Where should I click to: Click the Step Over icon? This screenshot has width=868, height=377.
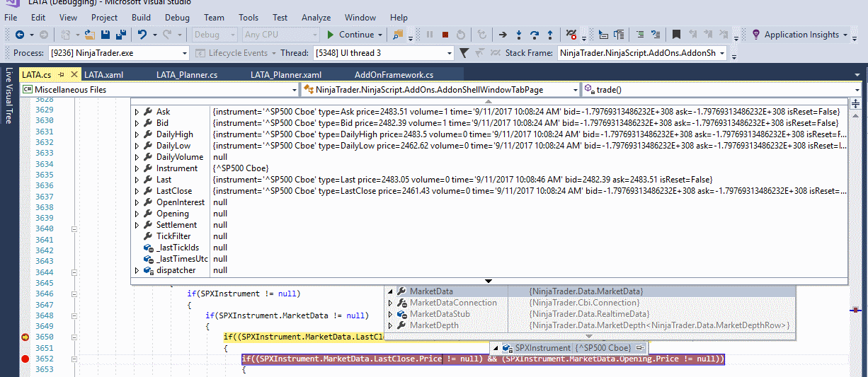(x=535, y=35)
